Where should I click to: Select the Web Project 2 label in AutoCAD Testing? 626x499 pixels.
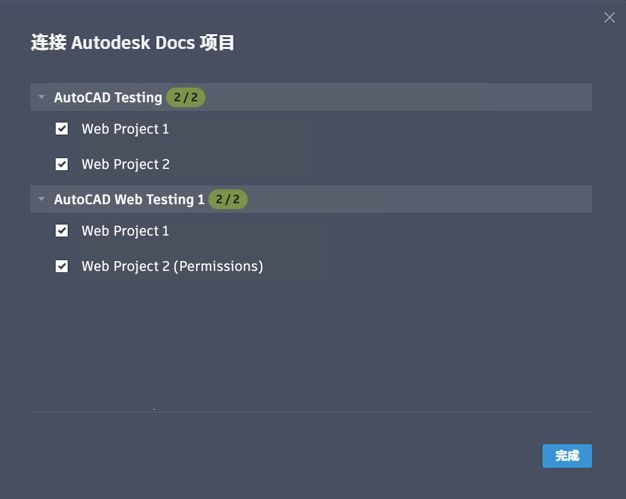125,164
